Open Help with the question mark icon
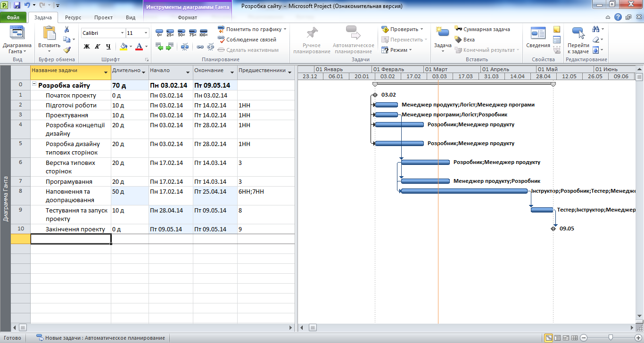Viewport: 644px width, 343px height. click(618, 17)
